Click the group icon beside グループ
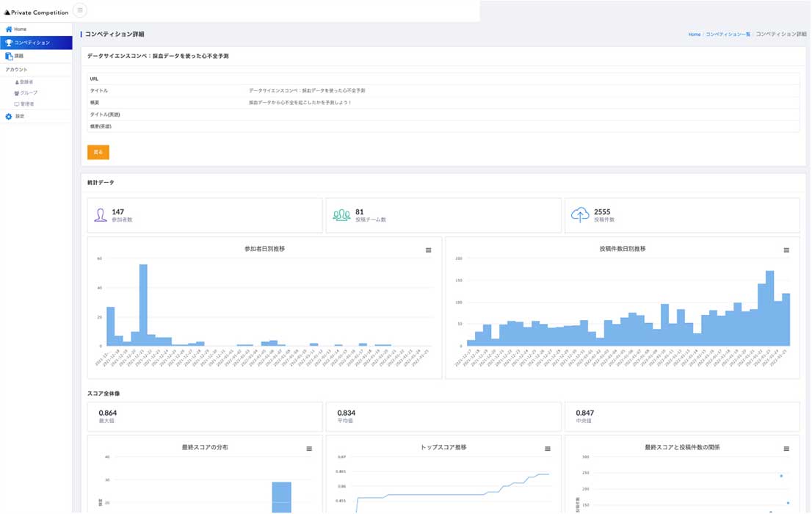Image resolution: width=812 pixels, height=514 pixels. tap(17, 93)
